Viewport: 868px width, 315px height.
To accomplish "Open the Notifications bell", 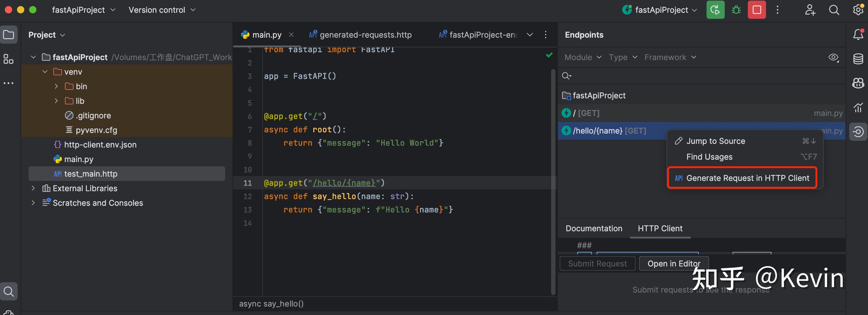I will click(x=858, y=34).
